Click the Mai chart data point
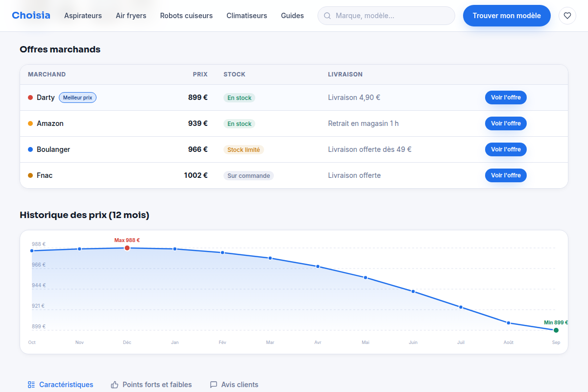588x392 pixels. coord(366,277)
